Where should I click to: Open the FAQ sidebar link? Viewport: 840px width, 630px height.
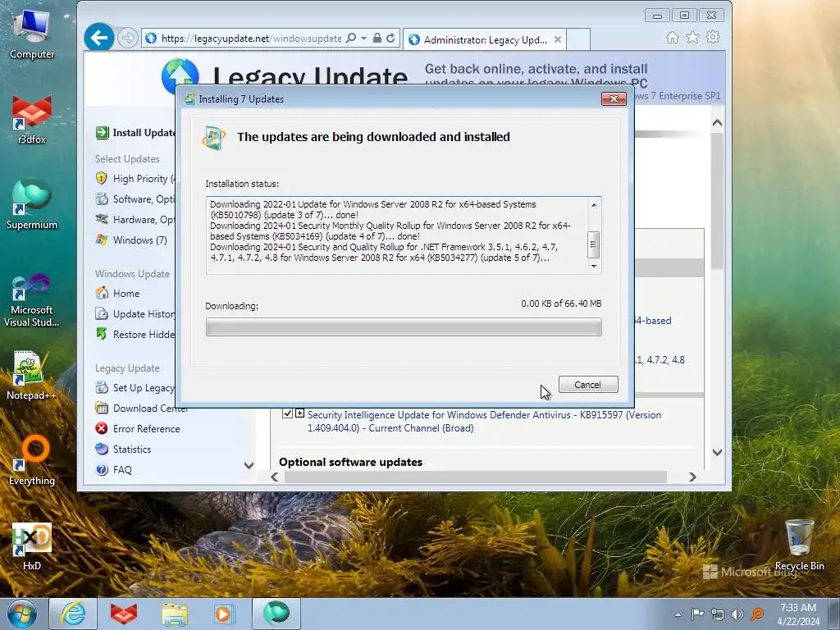point(113,469)
